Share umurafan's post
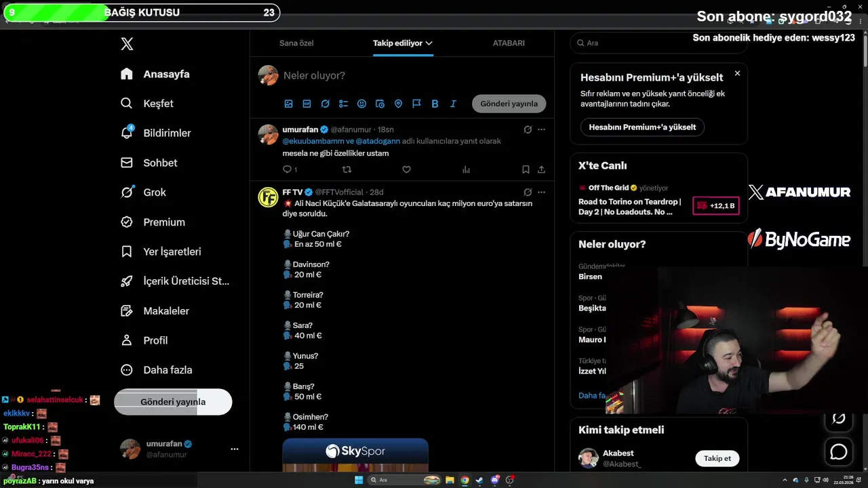Viewport: 868px width, 488px height. 541,169
